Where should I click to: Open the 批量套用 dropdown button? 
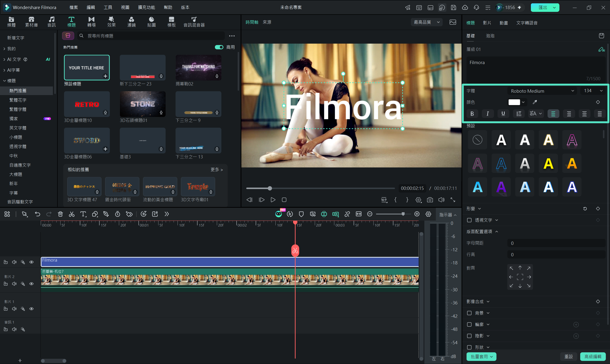[x=481, y=357]
